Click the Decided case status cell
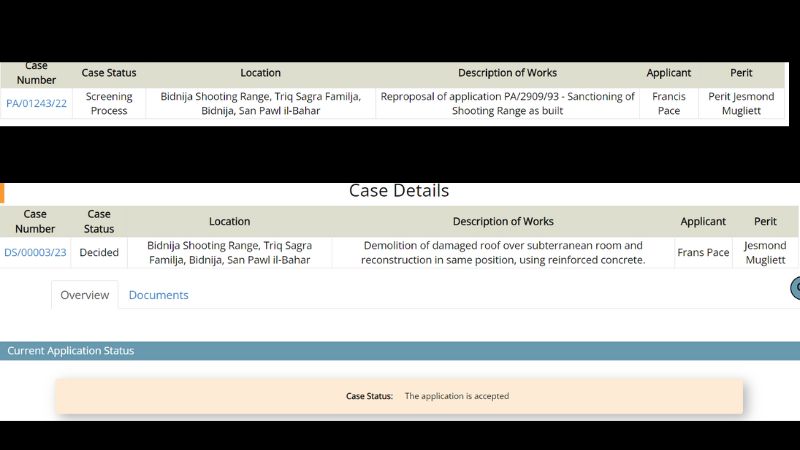The height and width of the screenshot is (450, 800). tap(99, 253)
